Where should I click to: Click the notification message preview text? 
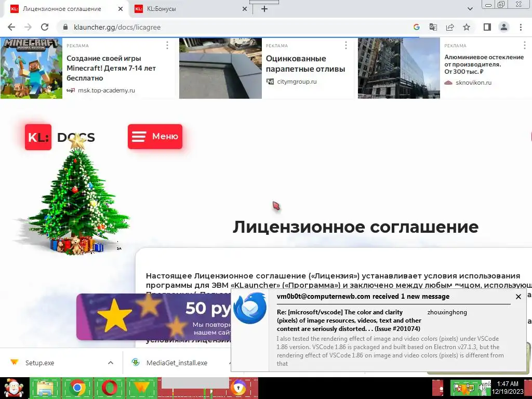click(390, 351)
